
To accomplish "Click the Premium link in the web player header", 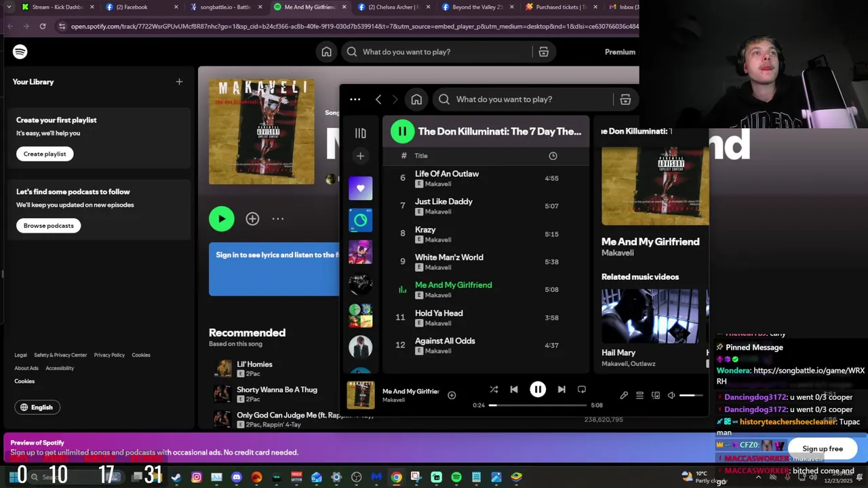I will pyautogui.click(x=620, y=52).
